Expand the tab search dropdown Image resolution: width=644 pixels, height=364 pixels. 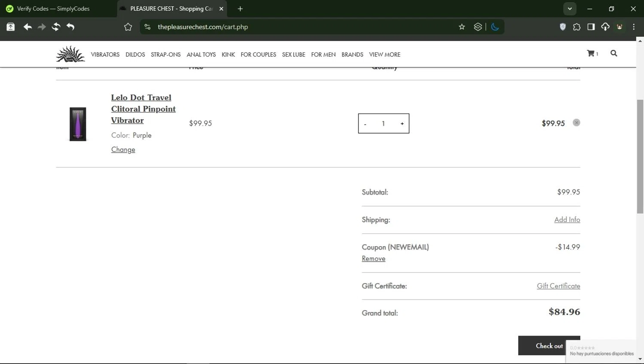[x=570, y=9]
